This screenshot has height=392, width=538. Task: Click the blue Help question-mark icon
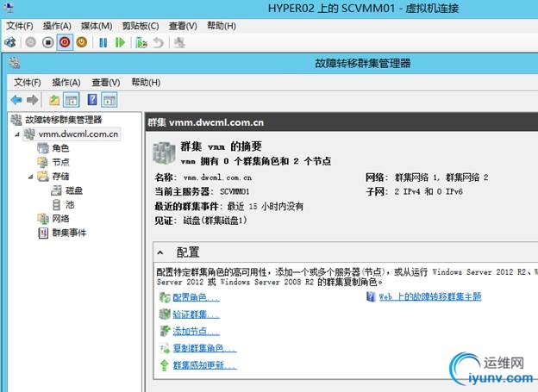pyautogui.click(x=92, y=100)
